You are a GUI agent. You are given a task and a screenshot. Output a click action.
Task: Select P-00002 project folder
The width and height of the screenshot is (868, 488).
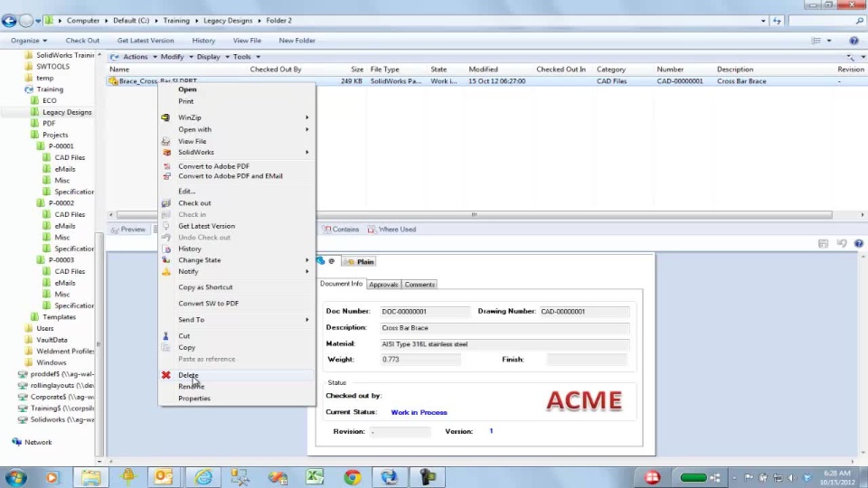tap(61, 203)
